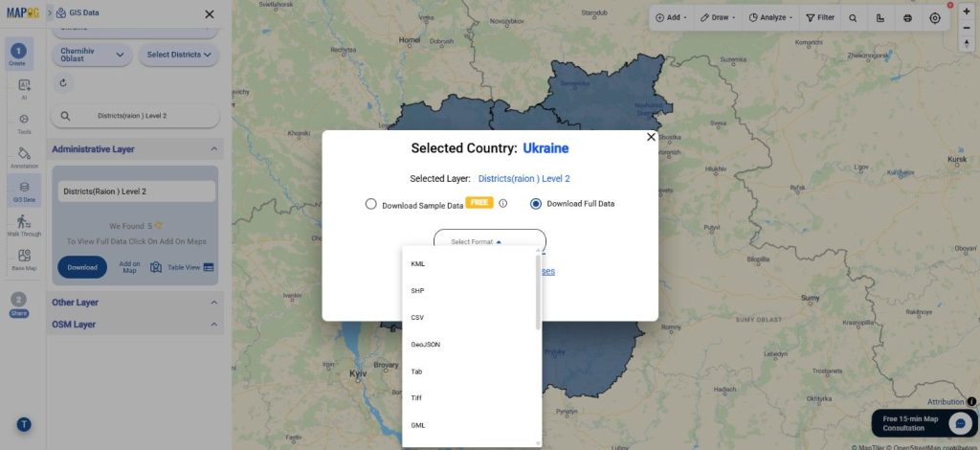Open the Walk Through sidebar icon
Viewport: 980px width, 450px height.
pyautogui.click(x=24, y=225)
